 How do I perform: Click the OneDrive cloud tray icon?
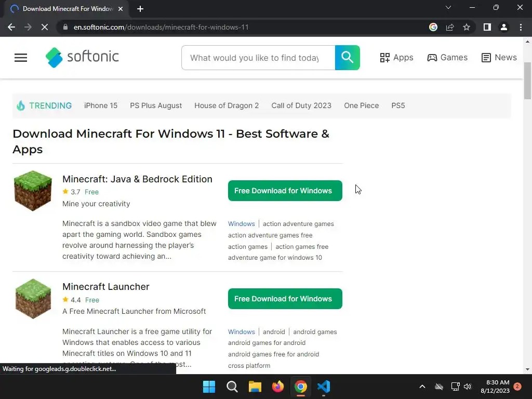tap(439, 387)
